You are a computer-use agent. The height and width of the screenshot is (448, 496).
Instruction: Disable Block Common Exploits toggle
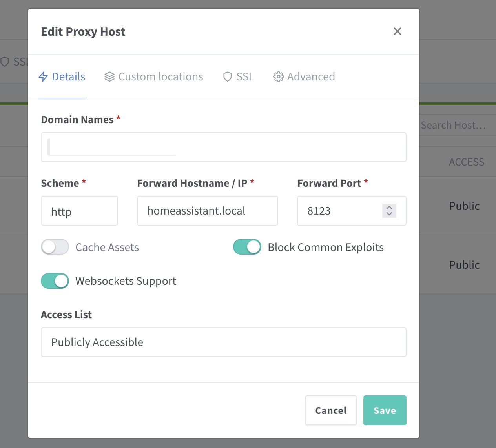(247, 247)
